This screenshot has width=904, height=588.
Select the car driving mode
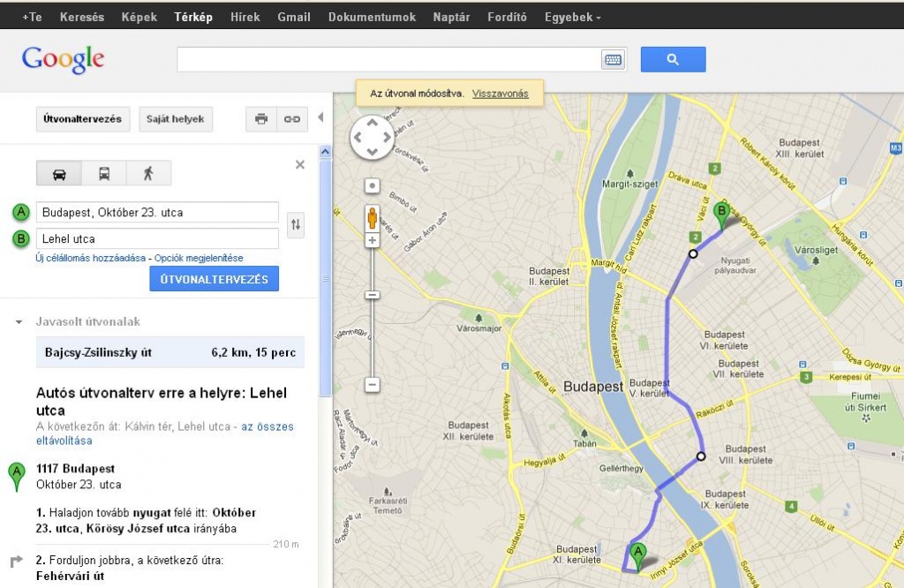click(59, 174)
